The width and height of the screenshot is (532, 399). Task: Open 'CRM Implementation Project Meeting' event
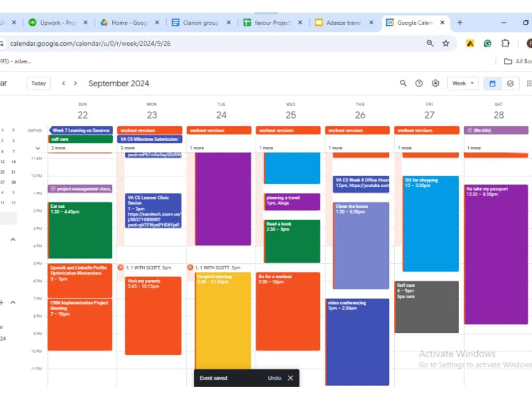[80, 325]
